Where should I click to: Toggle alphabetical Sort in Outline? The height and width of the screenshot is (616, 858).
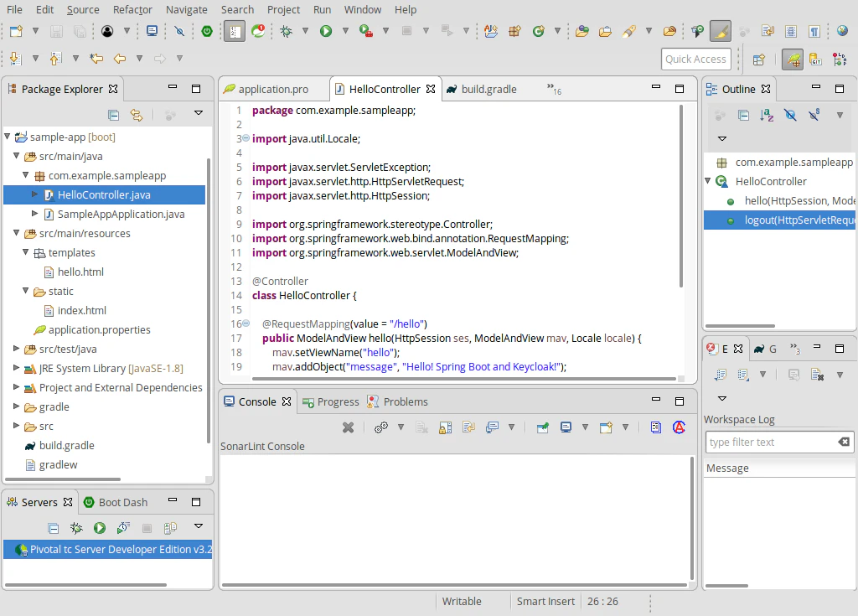pyautogui.click(x=767, y=115)
